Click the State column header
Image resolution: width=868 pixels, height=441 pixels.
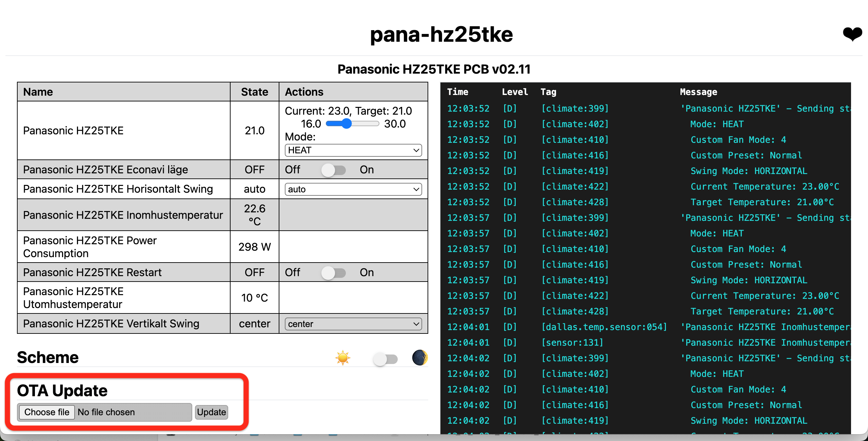pyautogui.click(x=254, y=92)
